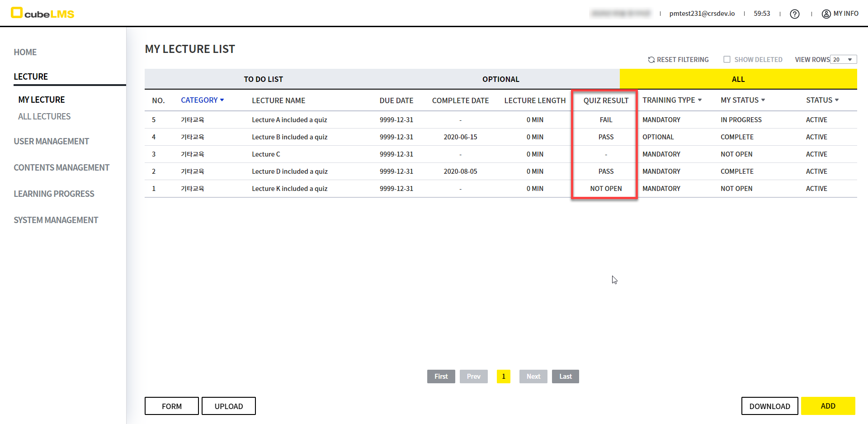The height and width of the screenshot is (424, 868).
Task: Open the View Rows dropdown
Action: point(843,60)
